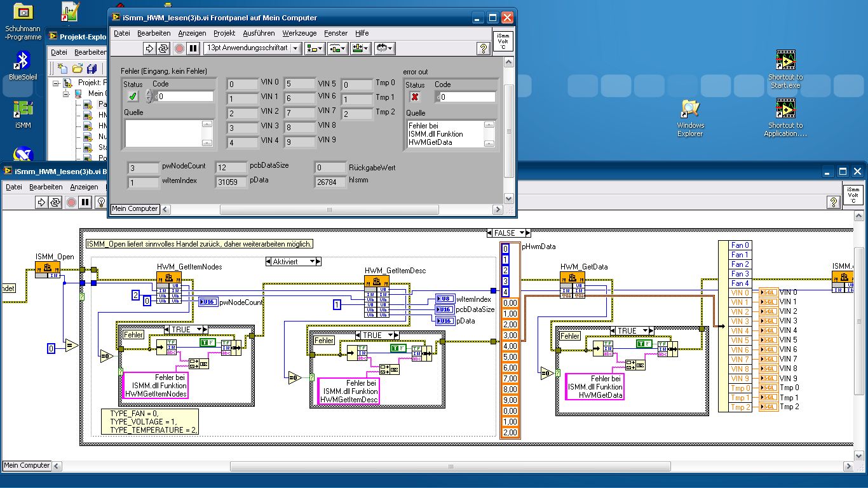Click the Mein Computer button in Frontpanel
868x488 pixels.
pyautogui.click(x=135, y=209)
